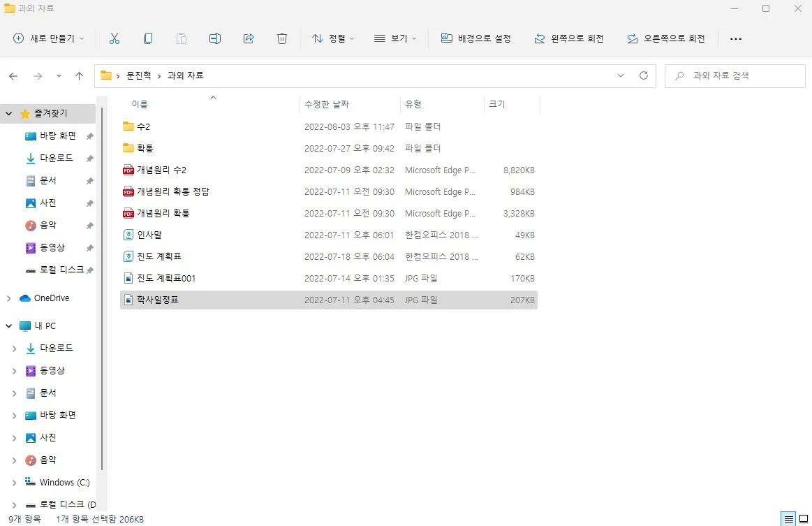The height and width of the screenshot is (526, 812).
Task: Click 왼쪽으로 회전 button
Action: pos(568,38)
